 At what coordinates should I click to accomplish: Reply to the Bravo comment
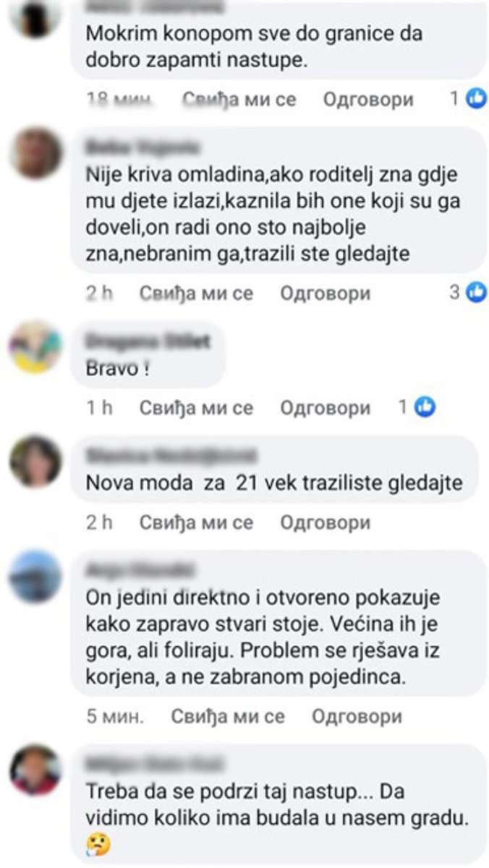pos(325,408)
